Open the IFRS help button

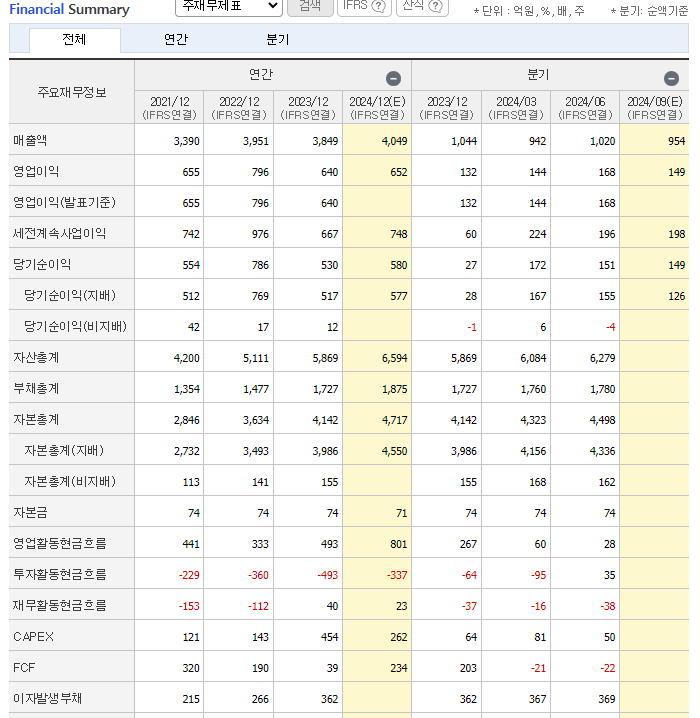364,5
